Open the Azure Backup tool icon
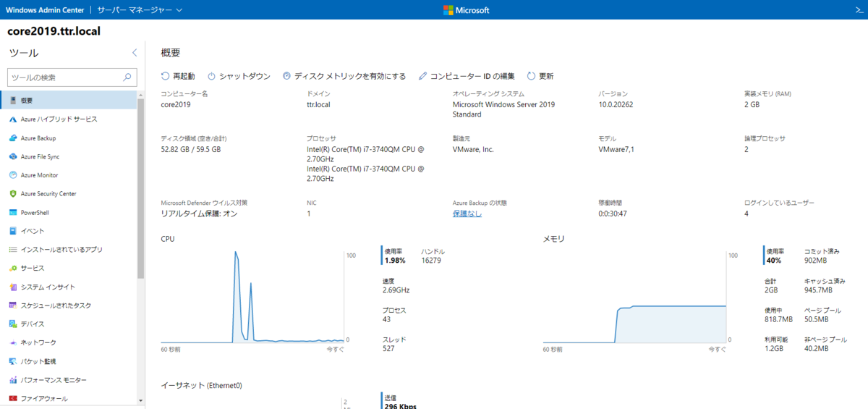The image size is (868, 409). (x=13, y=138)
